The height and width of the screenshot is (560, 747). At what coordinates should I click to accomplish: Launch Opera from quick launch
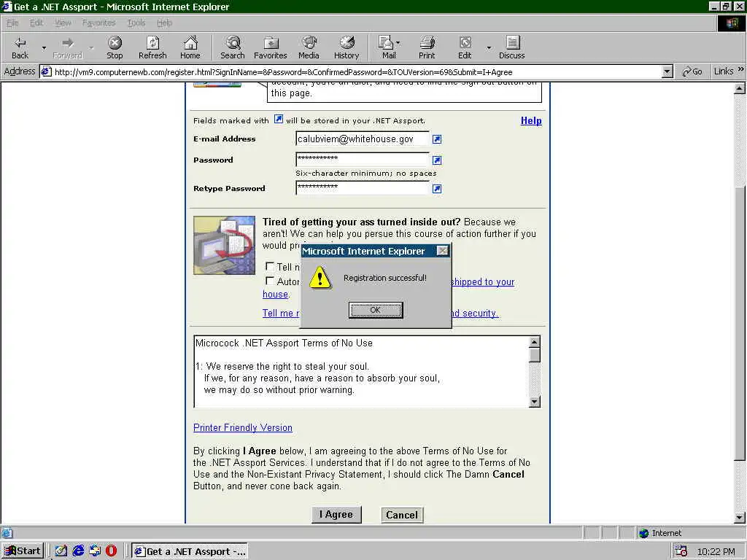[x=111, y=551]
